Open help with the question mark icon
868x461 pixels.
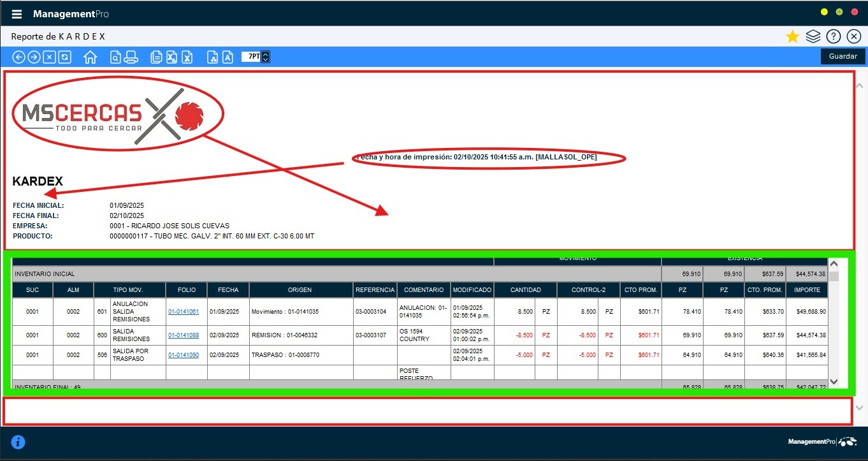[833, 37]
